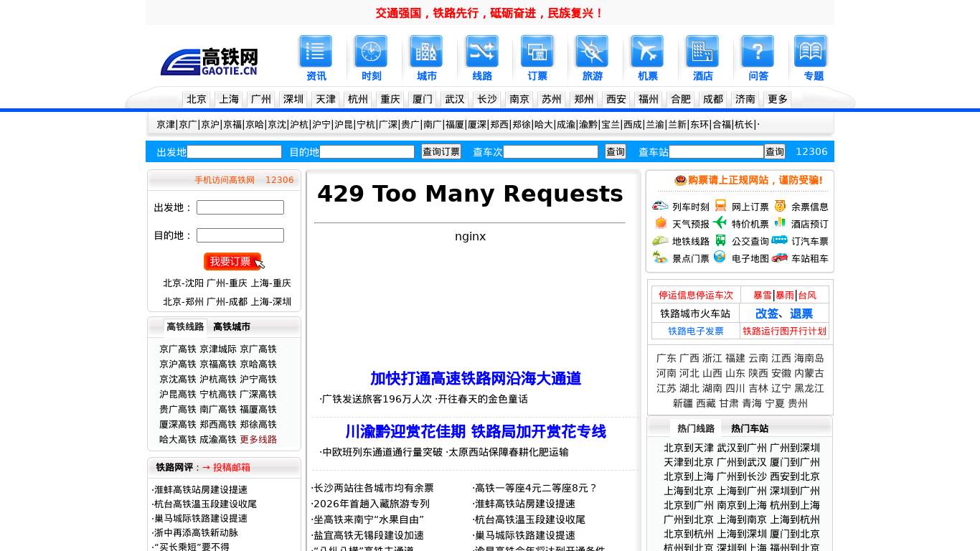Click the 查询订票 search button

tap(440, 152)
